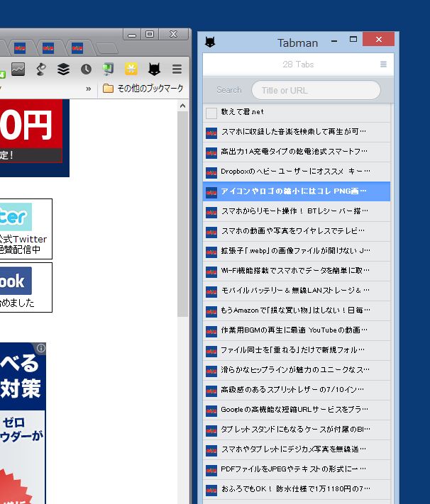Click the Chrome page vertical scrollbar thumb

pos(183,214)
